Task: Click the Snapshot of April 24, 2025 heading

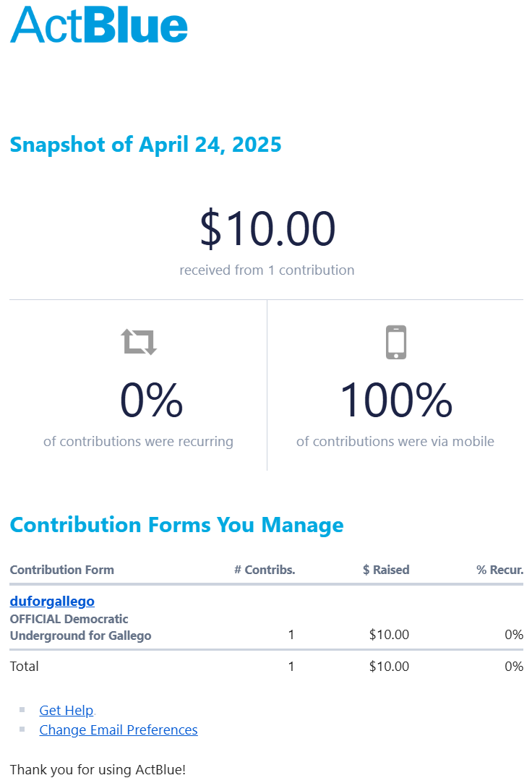Action: 146,145
